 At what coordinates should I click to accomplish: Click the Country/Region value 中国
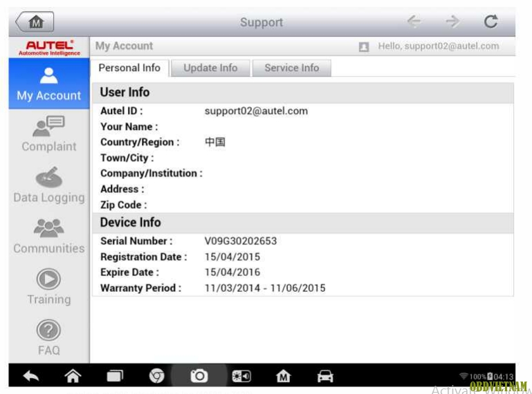pos(214,142)
